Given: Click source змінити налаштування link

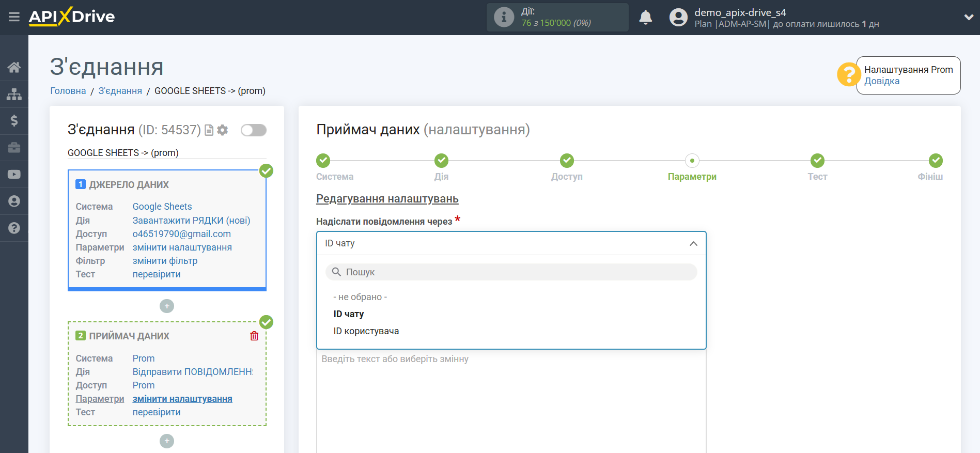Looking at the screenshot, I should pos(182,247).
